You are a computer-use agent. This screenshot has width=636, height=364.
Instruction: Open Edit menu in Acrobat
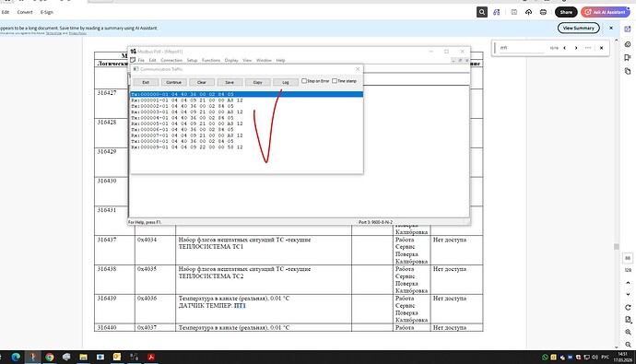6,12
